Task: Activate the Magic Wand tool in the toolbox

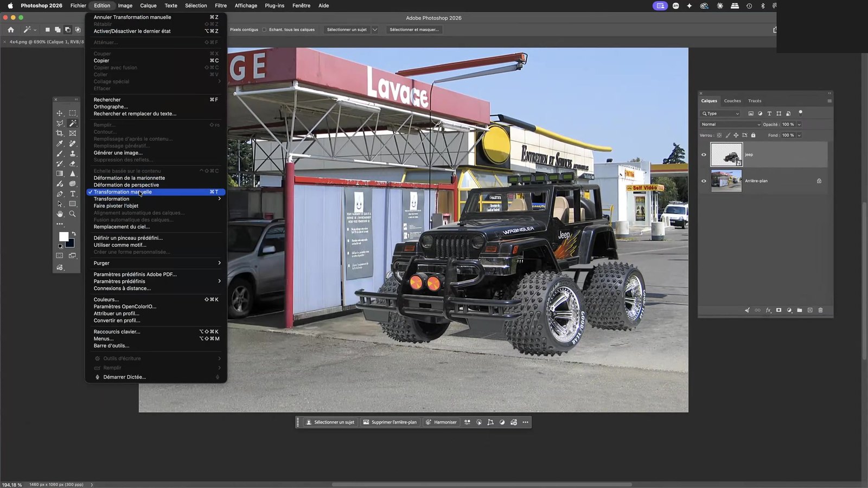Action: point(73,123)
